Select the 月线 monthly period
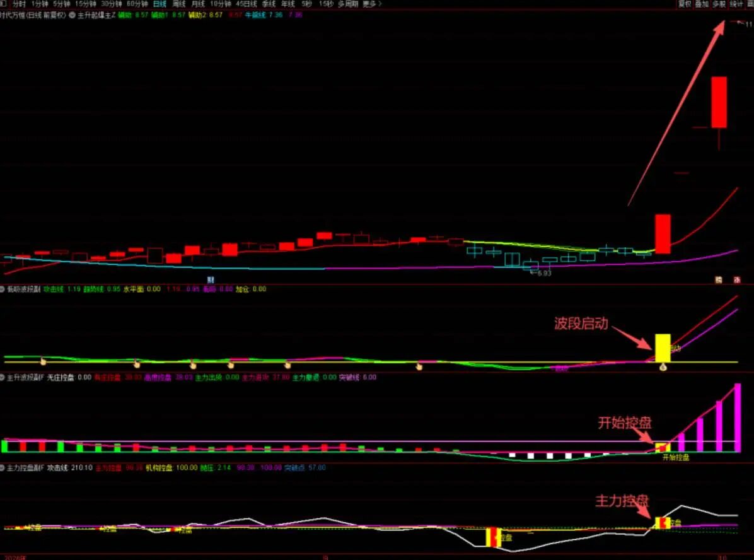 coord(198,4)
